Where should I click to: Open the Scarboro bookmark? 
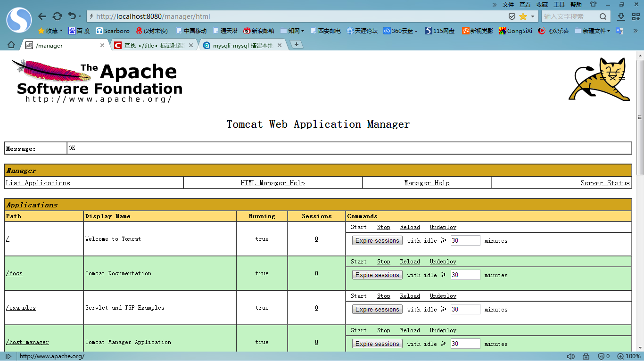113,31
